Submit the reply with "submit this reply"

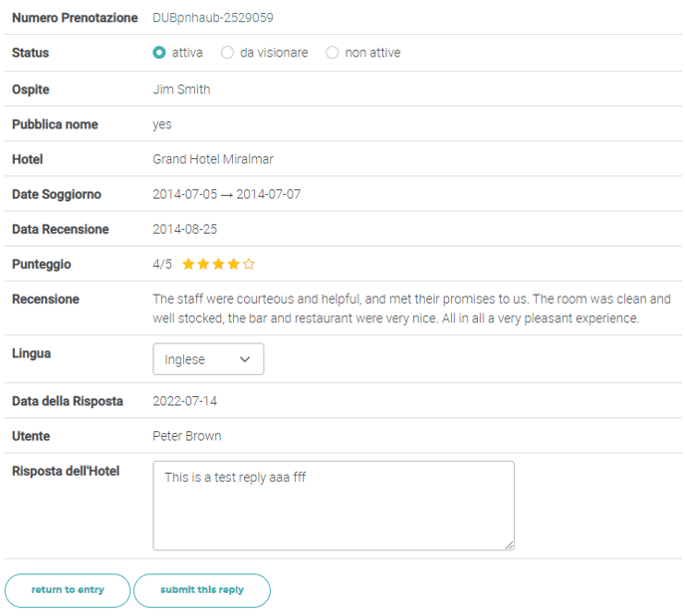point(202,590)
